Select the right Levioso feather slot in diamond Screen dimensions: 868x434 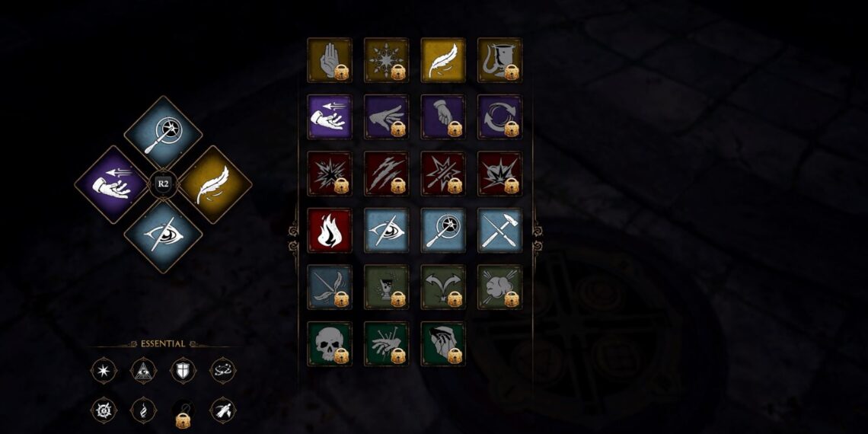coord(213,184)
